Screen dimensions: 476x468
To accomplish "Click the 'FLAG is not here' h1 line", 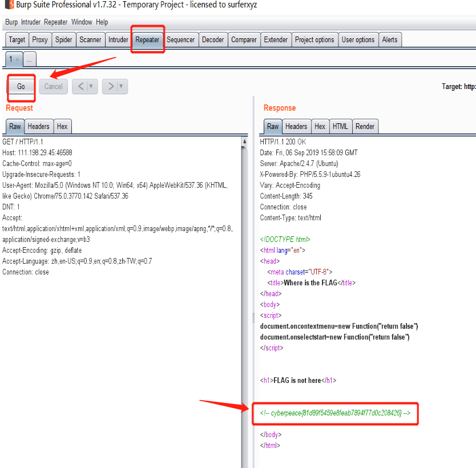I will click(x=298, y=381).
